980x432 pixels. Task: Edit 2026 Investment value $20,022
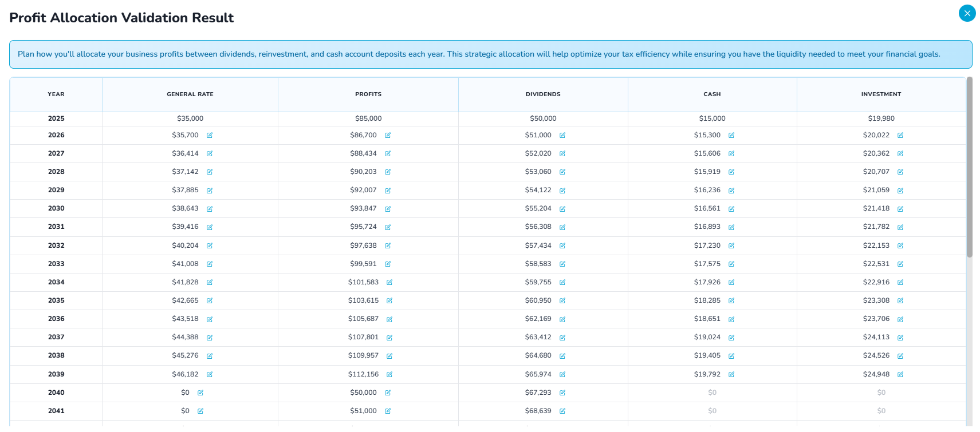(900, 136)
